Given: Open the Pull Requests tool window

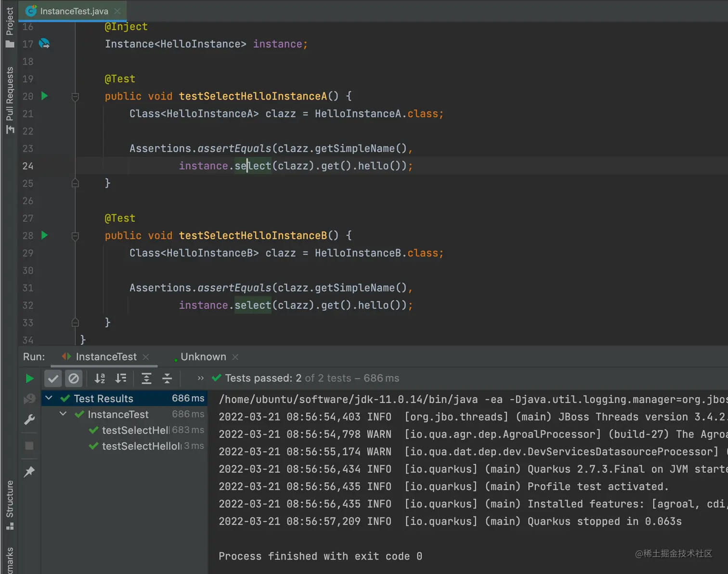Looking at the screenshot, I should (10, 99).
